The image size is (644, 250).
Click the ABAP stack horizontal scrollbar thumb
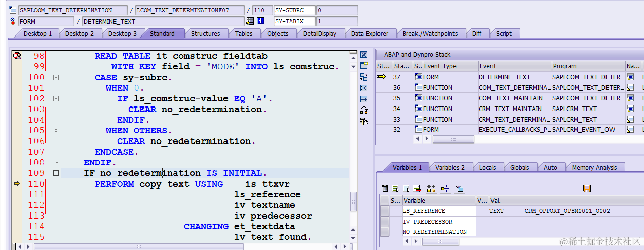tap(453, 139)
